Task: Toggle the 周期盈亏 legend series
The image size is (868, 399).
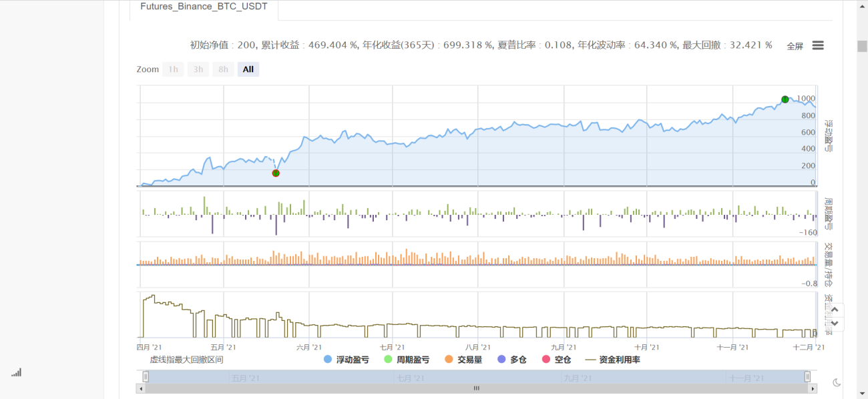Action: pyautogui.click(x=407, y=360)
